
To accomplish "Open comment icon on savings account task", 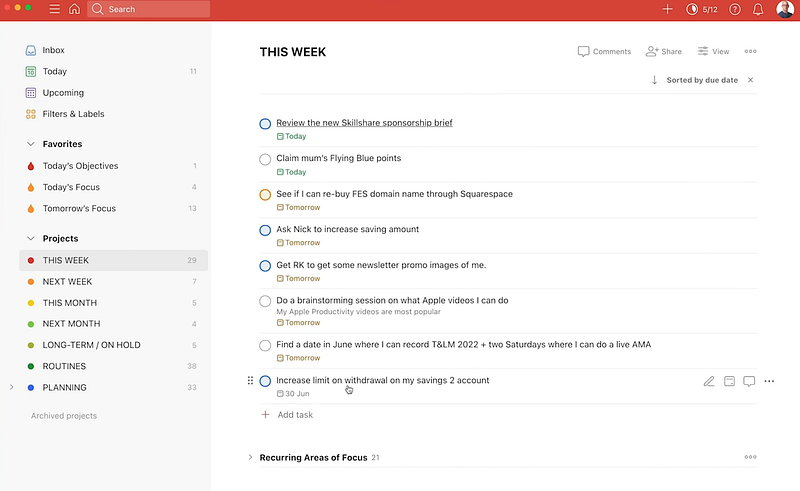I will point(749,381).
